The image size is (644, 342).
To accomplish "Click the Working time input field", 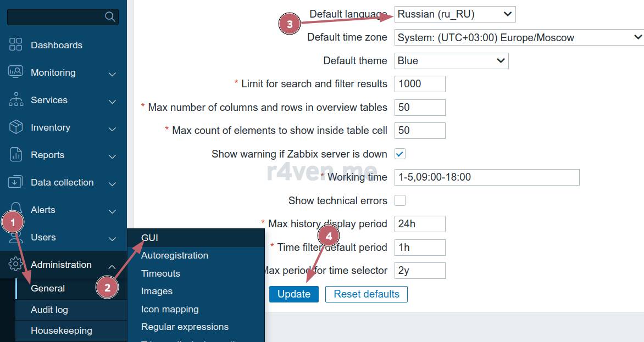I will tap(486, 177).
